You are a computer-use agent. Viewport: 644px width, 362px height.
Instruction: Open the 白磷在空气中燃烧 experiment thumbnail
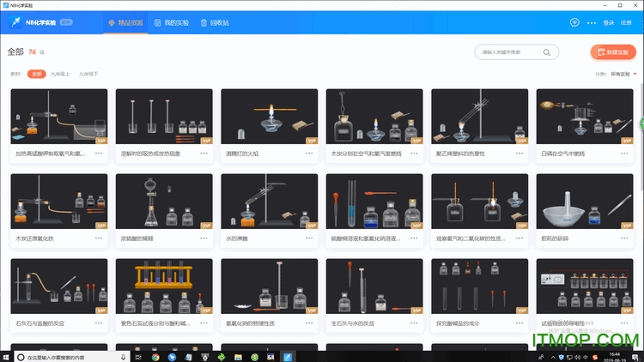click(x=586, y=116)
